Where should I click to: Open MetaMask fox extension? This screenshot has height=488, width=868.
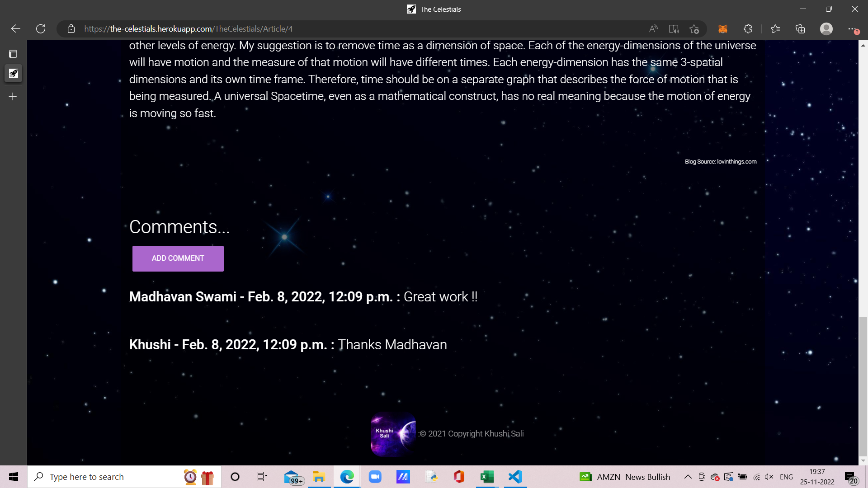point(722,29)
